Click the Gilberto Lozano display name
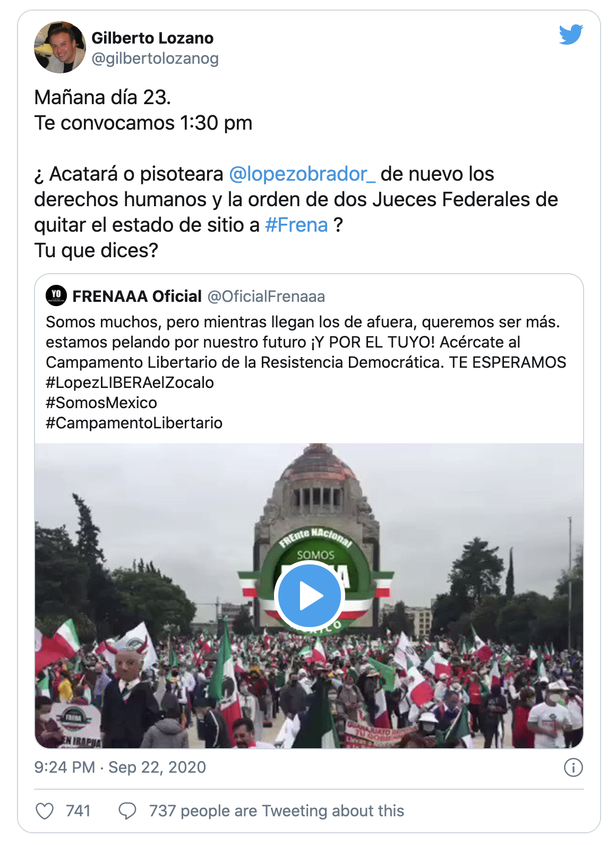 [152, 38]
